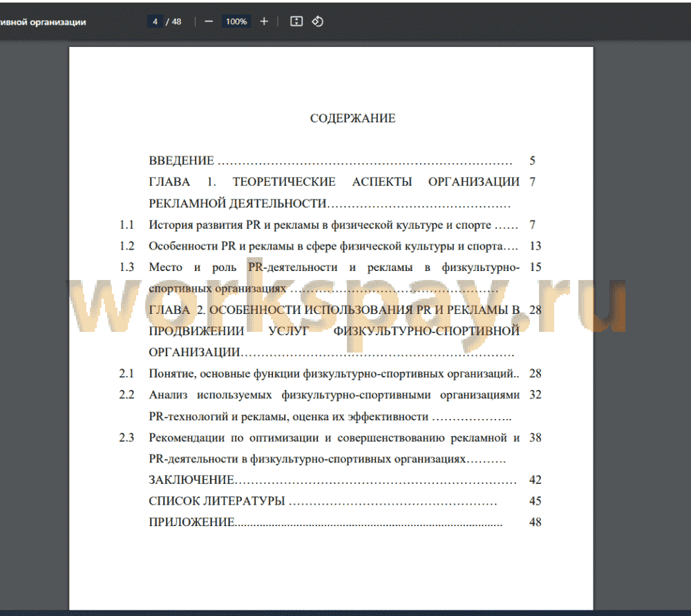Click the zoom out minus icon
The height and width of the screenshot is (616, 691).
[x=209, y=21]
